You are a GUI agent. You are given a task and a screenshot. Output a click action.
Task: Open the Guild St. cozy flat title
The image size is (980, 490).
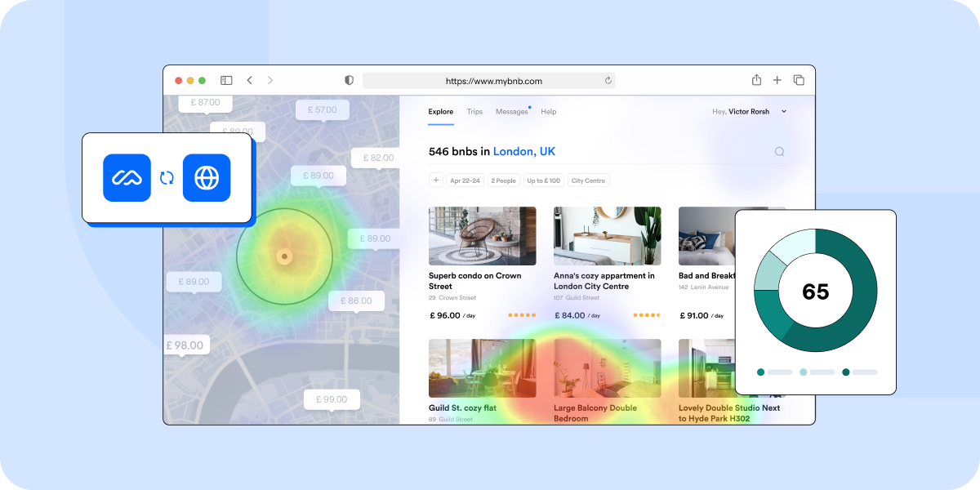(x=462, y=408)
